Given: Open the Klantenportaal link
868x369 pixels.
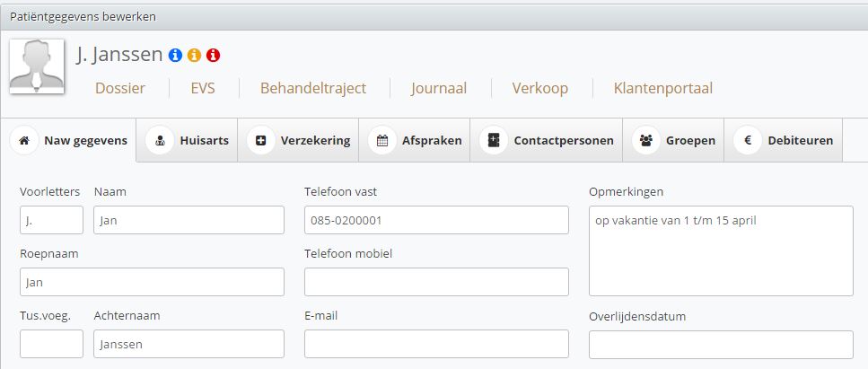Looking at the screenshot, I should pos(663,88).
